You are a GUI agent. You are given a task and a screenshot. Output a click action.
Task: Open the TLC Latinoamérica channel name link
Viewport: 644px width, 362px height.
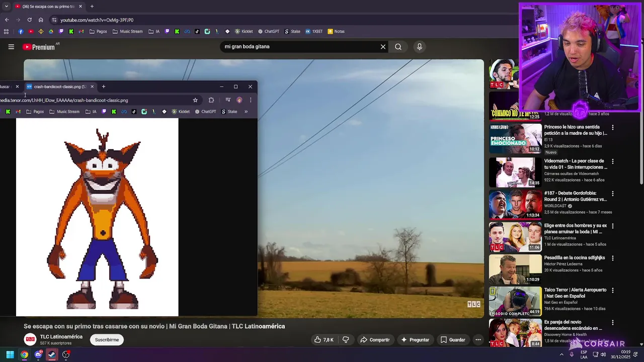coord(61,337)
